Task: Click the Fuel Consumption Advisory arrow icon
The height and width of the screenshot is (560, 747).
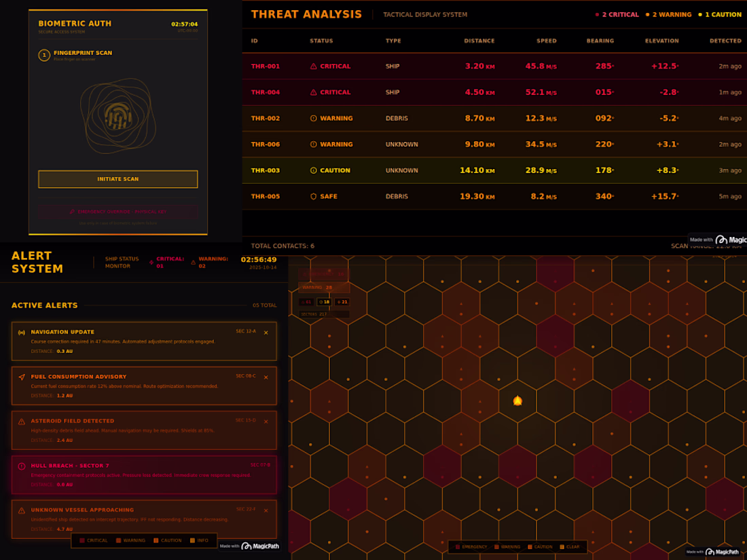Action: 22,377
